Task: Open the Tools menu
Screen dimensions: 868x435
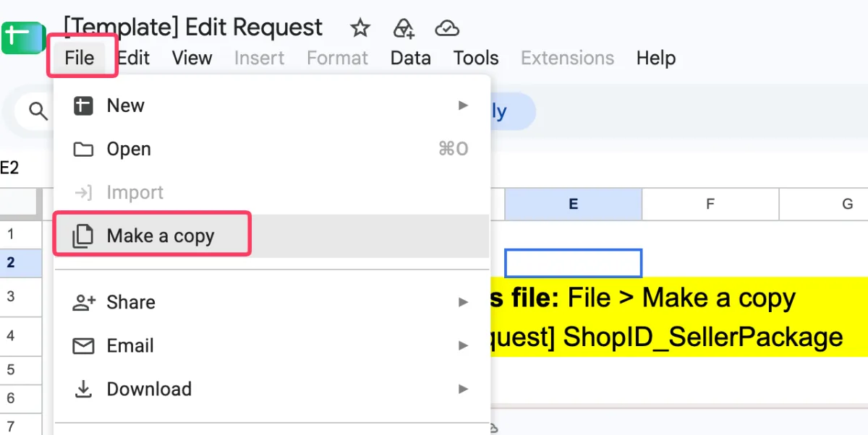Action: tap(476, 58)
